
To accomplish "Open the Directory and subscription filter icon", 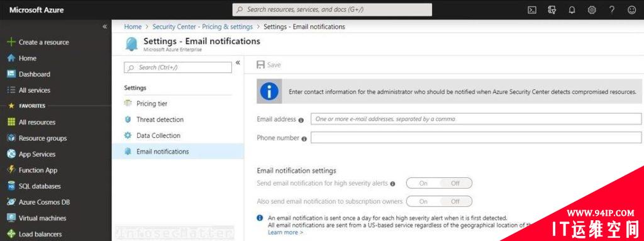I will tap(552, 10).
